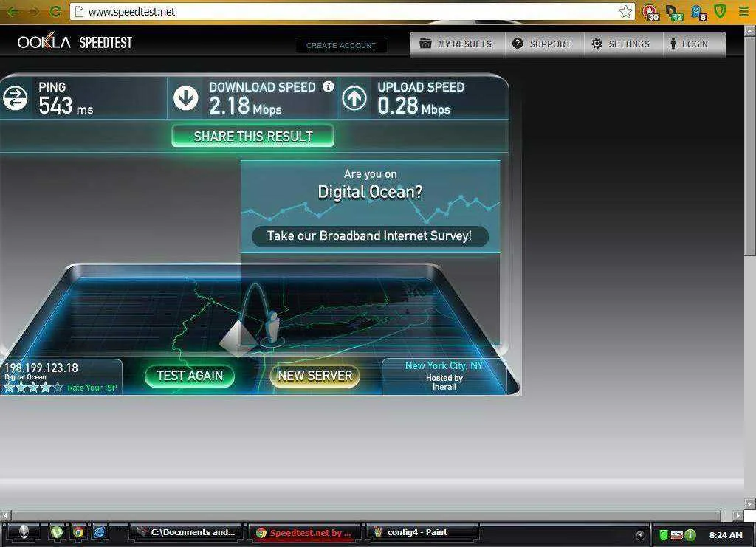Click the Digital Ocean? heading

point(370,192)
